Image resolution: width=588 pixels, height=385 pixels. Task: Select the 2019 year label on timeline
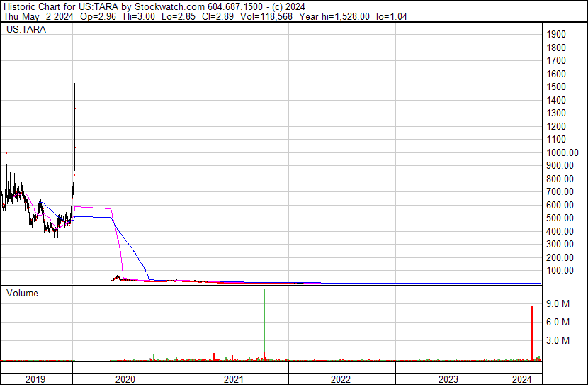35,379
